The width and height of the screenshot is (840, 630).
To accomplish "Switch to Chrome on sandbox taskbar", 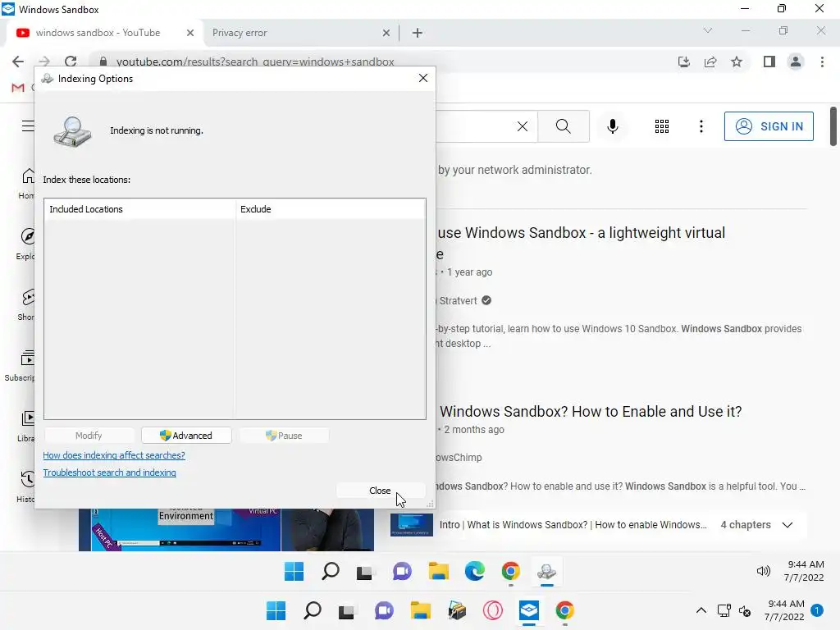I will click(x=510, y=572).
